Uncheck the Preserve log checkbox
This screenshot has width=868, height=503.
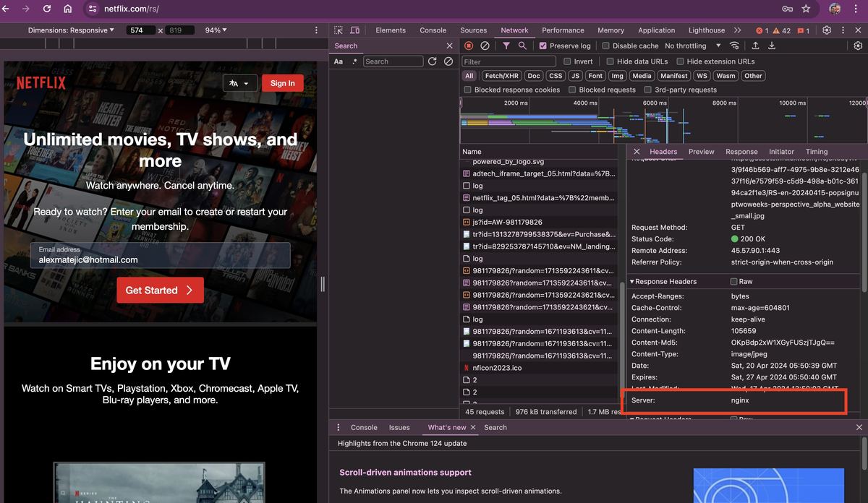543,46
